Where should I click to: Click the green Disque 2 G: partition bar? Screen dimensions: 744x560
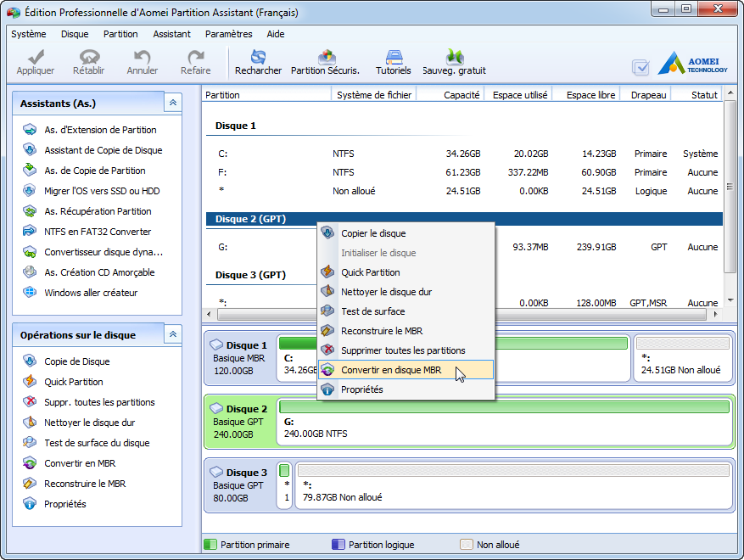pos(506,408)
